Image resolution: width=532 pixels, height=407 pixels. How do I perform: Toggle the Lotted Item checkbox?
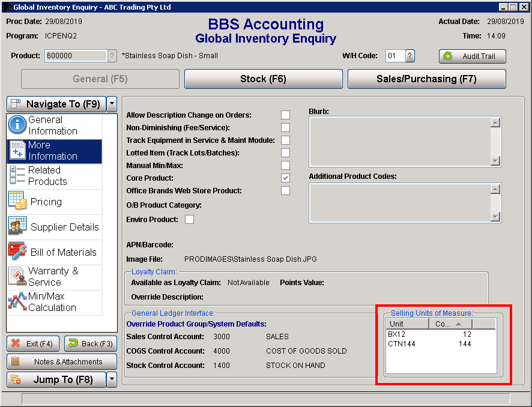285,153
